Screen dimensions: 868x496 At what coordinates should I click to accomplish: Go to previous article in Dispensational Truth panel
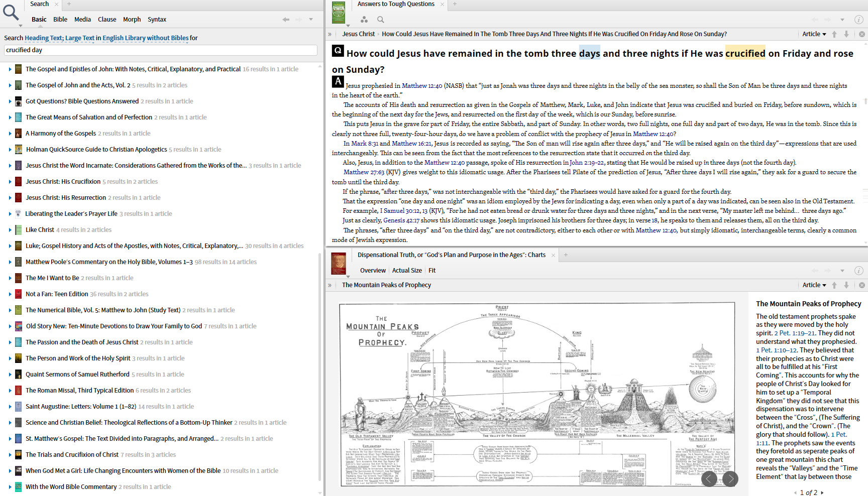[x=834, y=285]
